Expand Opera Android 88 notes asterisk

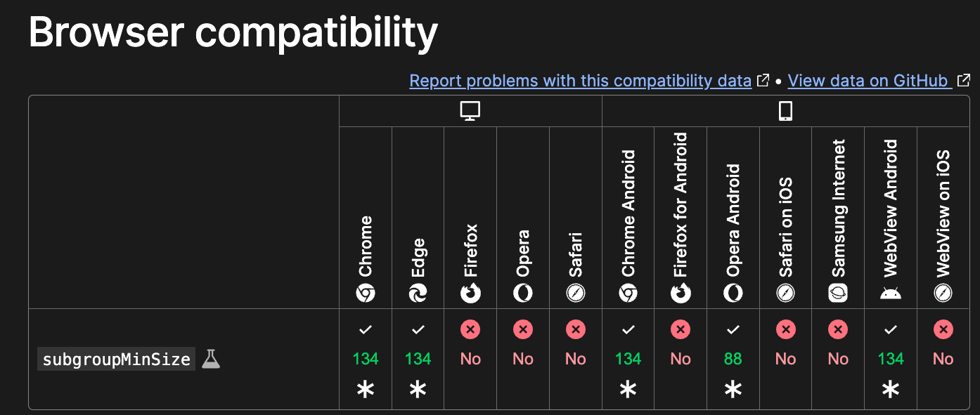(733, 390)
